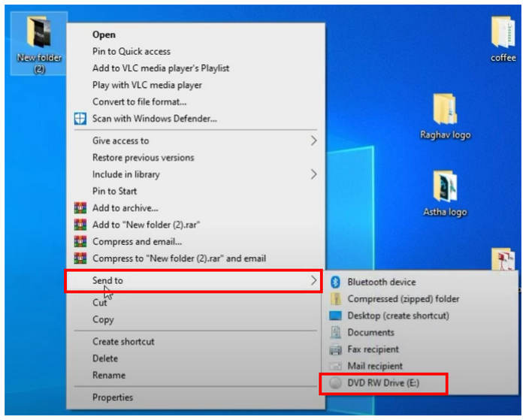
Task: Click WinRAR icon beside Compress and email
Action: pos(80,241)
